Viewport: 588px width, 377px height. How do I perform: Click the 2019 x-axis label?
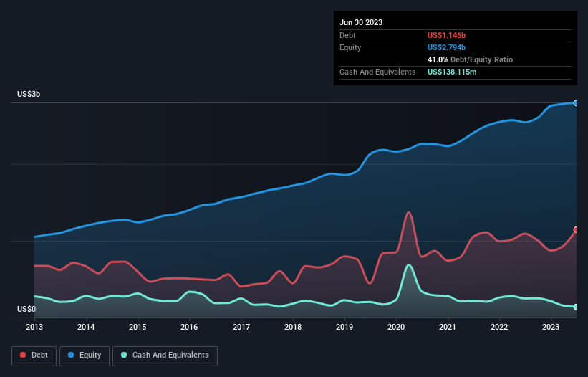[344, 327]
